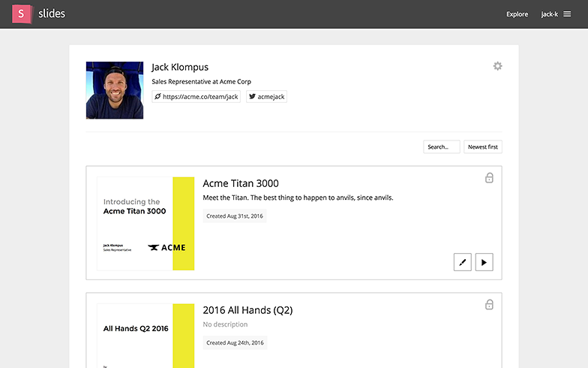Open the hamburger menu next to jack-k
Image resolution: width=588 pixels, height=368 pixels.
567,14
